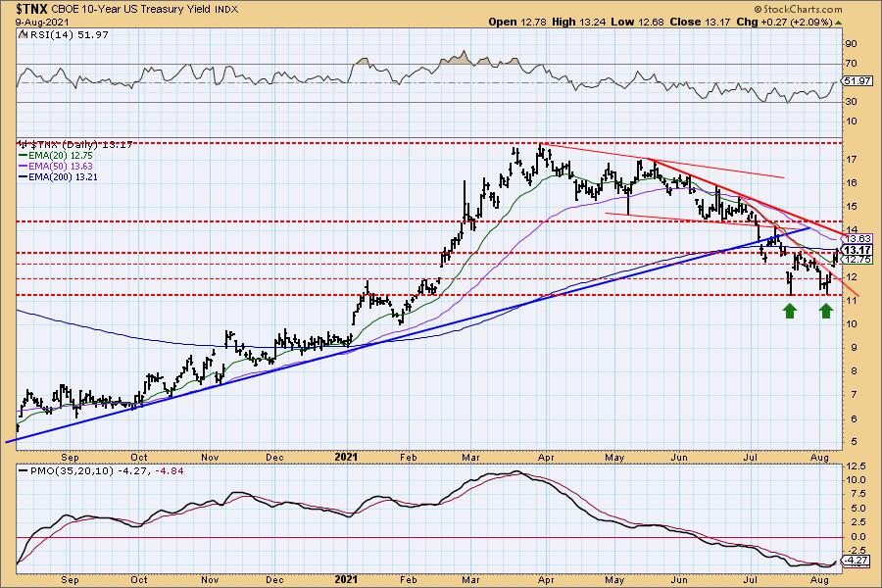The height and width of the screenshot is (588, 882).
Task: Click the $TNX ticker symbol title
Action: (x=33, y=9)
